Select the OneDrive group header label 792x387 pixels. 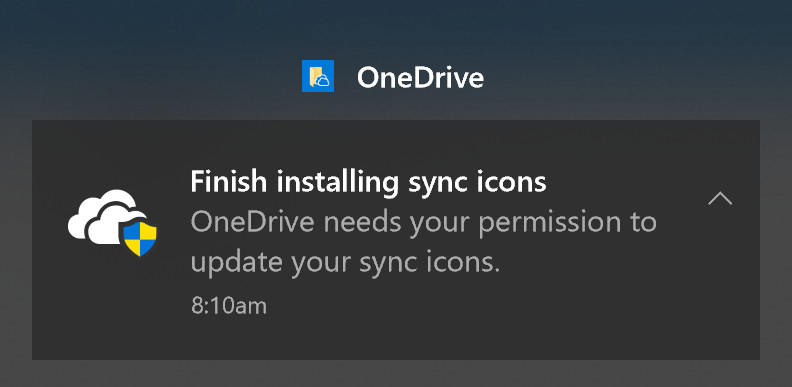point(420,78)
